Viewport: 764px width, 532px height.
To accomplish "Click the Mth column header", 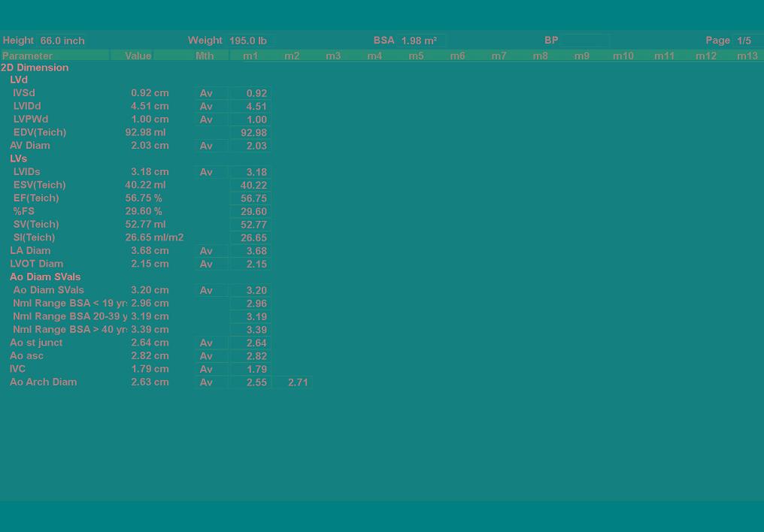I will pos(205,56).
